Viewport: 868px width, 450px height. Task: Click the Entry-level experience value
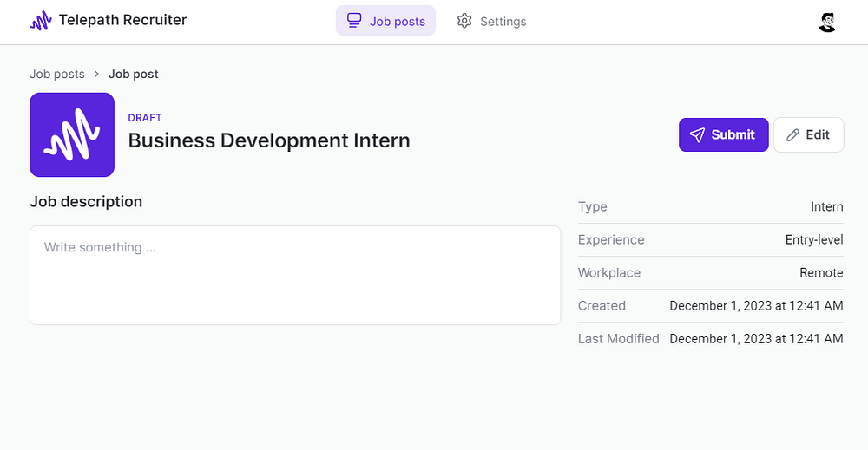point(814,239)
